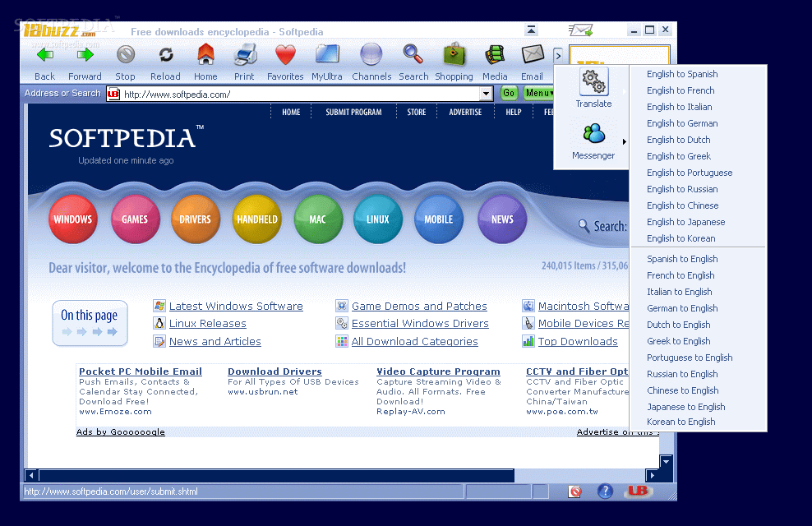This screenshot has width=812, height=526.
Task: Open the Media film icon
Action: pos(495,55)
